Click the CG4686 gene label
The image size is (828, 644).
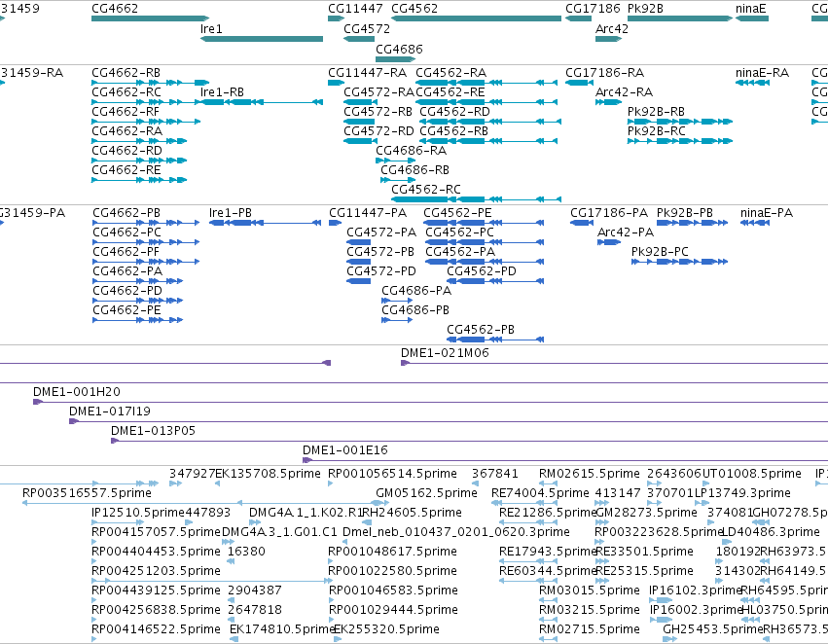399,49
